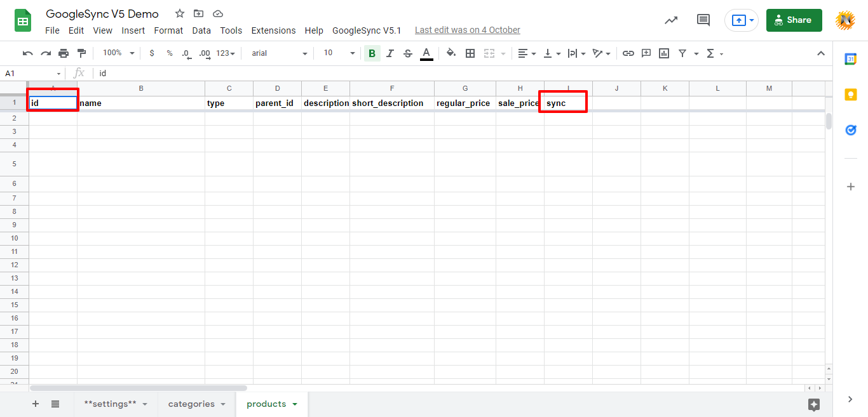Open the font family dropdown
Image resolution: width=868 pixels, height=417 pixels.
278,53
